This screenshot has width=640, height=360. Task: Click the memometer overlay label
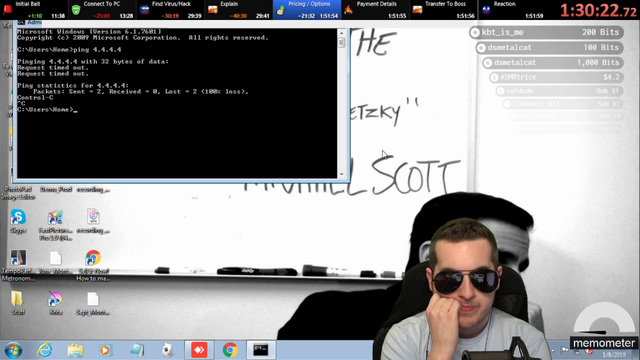tap(604, 343)
